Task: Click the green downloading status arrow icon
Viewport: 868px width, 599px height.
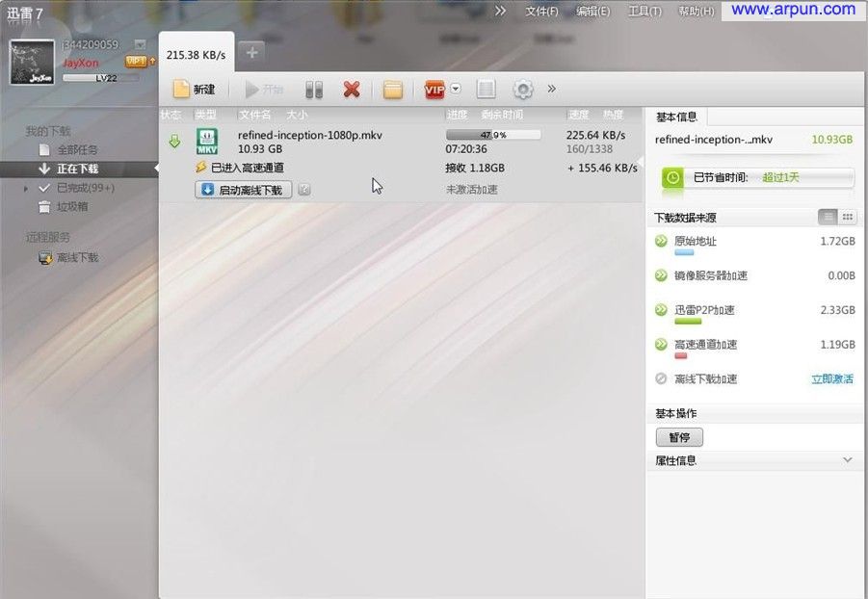Action: [x=174, y=142]
